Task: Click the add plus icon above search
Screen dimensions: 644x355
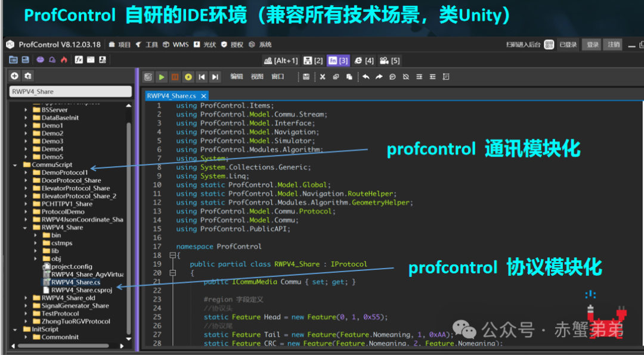Action: point(15,76)
